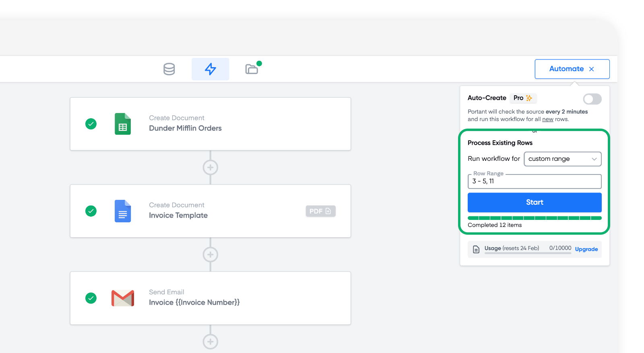Close the Automate panel with the X
Image resolution: width=644 pixels, height=353 pixels.
(x=591, y=69)
